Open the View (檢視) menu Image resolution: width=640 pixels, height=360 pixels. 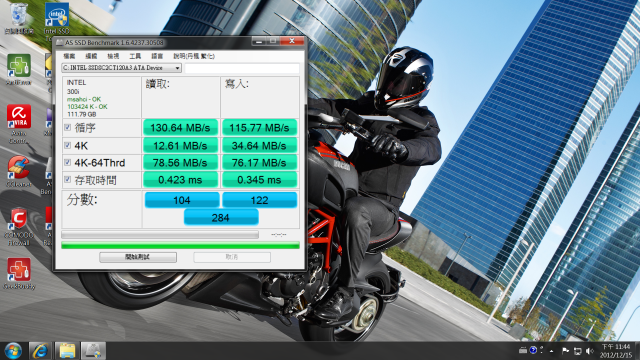(113, 56)
